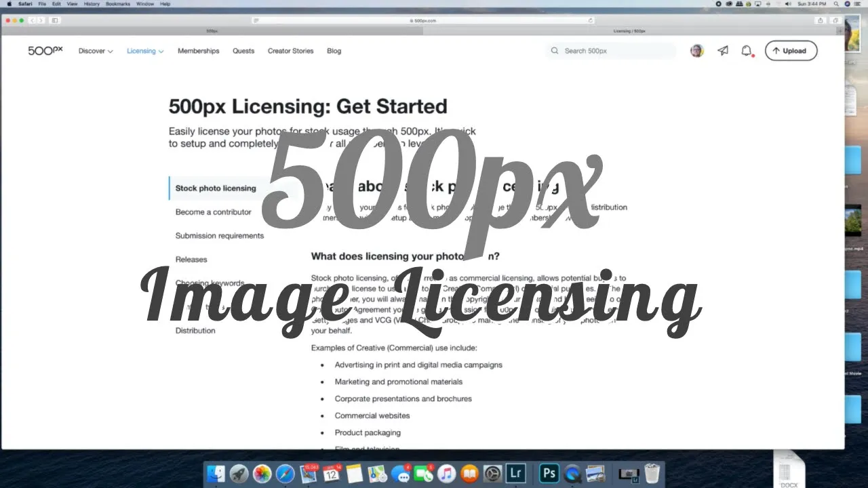This screenshot has height=488, width=868.
Task: Click the search magnifier icon
Action: [555, 51]
